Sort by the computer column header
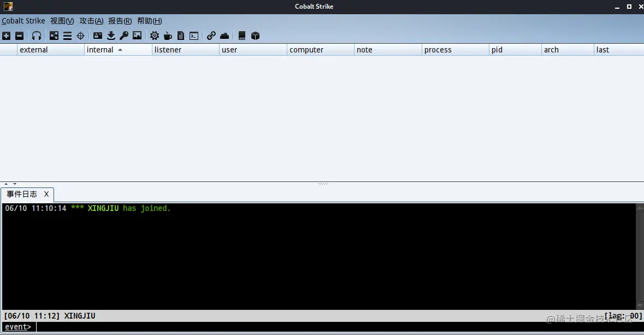The image size is (644, 335). click(x=320, y=50)
